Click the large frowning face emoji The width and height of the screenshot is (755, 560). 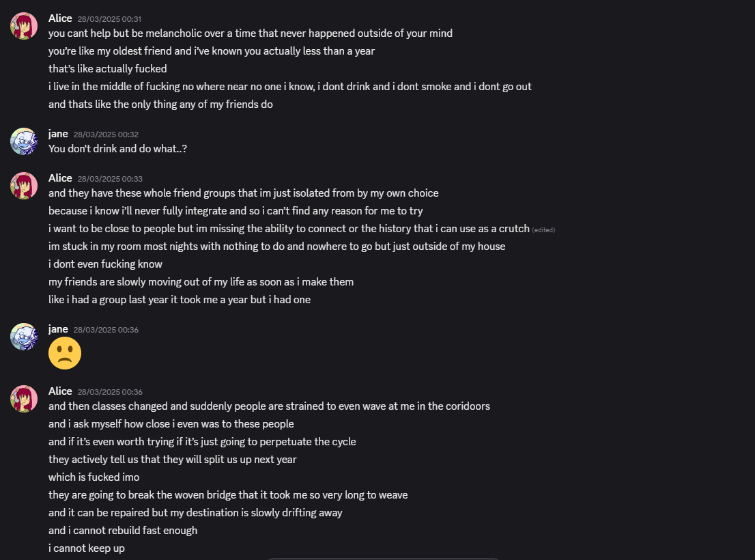[65, 354]
